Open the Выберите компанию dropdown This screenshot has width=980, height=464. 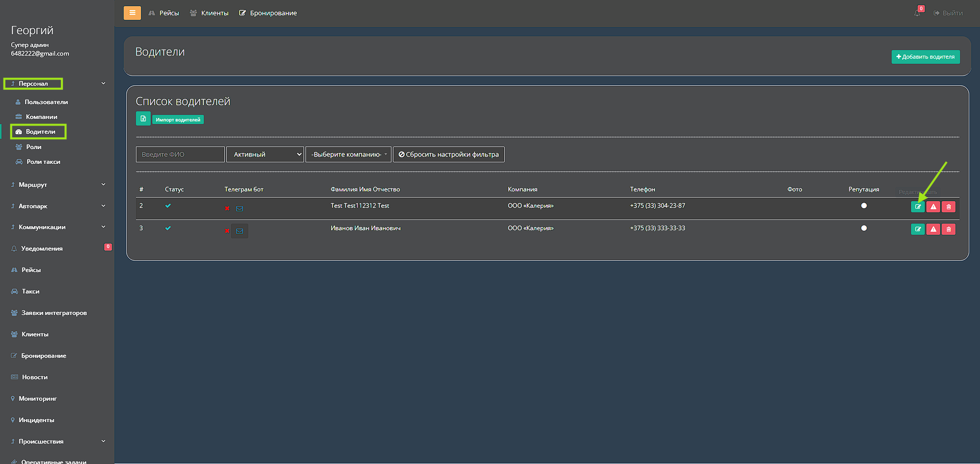point(348,154)
